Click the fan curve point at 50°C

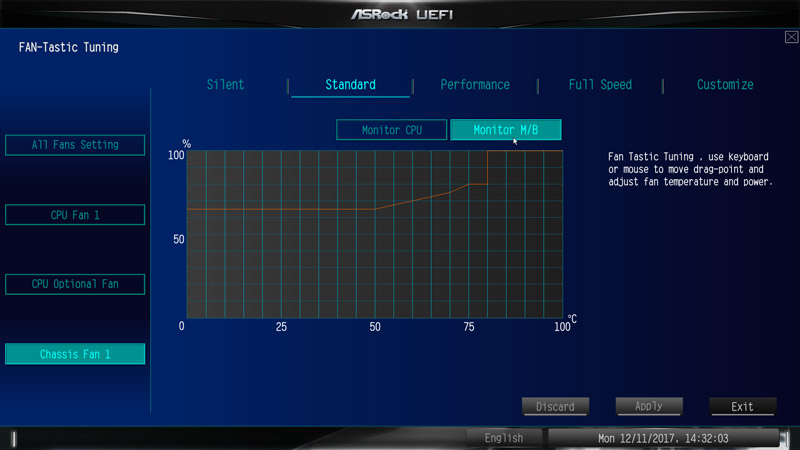pos(375,209)
